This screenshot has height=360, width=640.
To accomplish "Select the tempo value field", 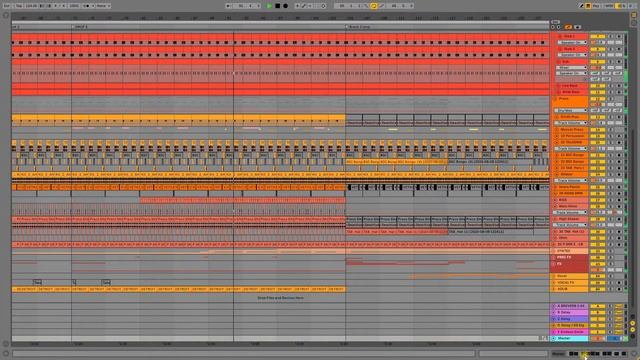I will 31,6.
